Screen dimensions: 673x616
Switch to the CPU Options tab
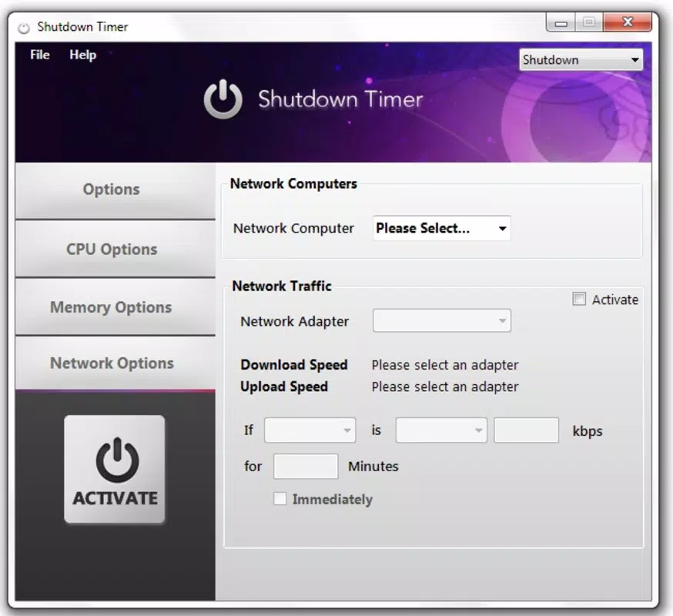pos(115,249)
